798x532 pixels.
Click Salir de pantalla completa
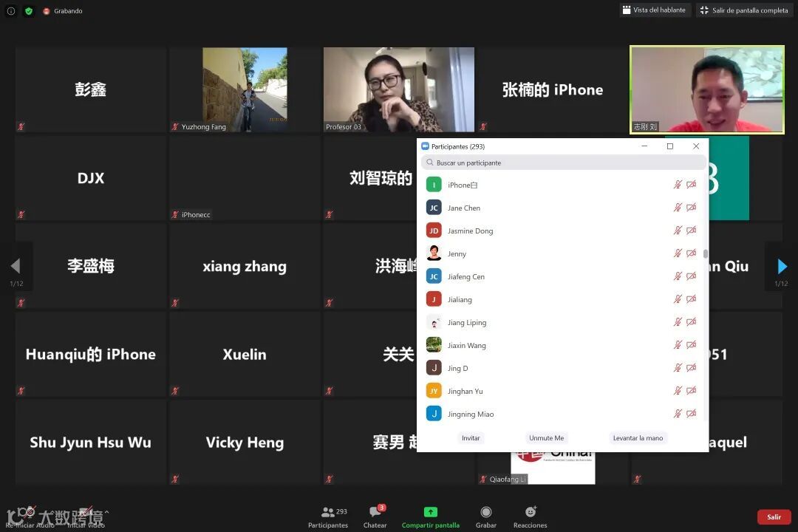coord(744,10)
